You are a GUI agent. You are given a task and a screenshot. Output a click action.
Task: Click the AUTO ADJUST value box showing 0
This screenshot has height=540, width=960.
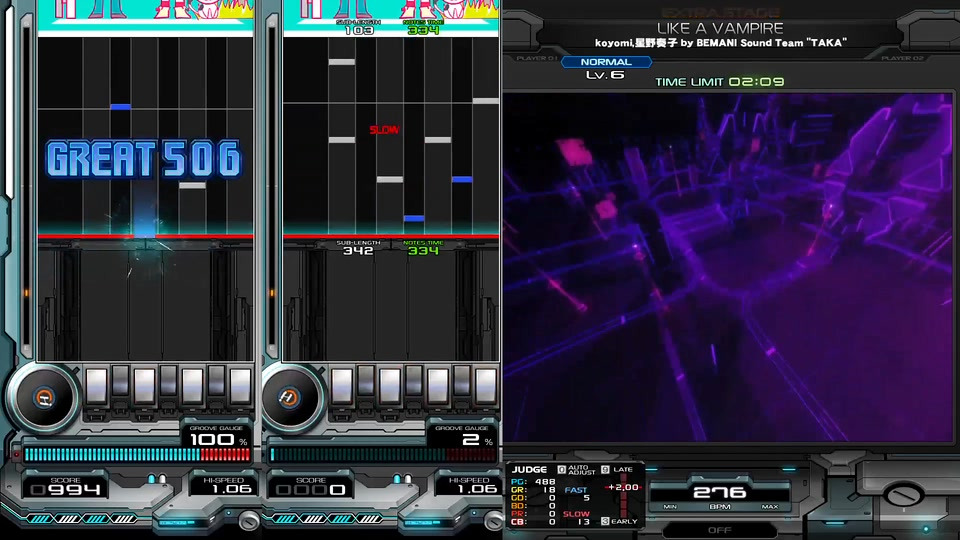pos(561,470)
